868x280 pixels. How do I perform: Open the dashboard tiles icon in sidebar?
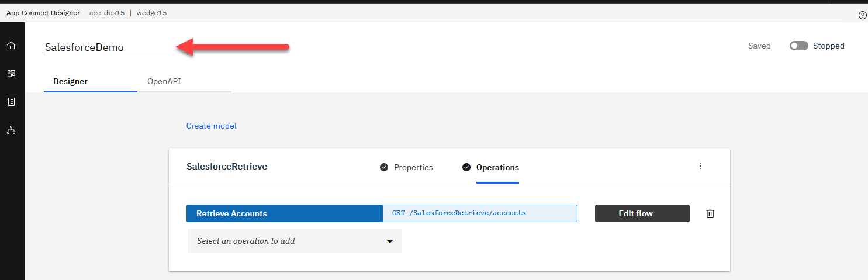(11, 74)
